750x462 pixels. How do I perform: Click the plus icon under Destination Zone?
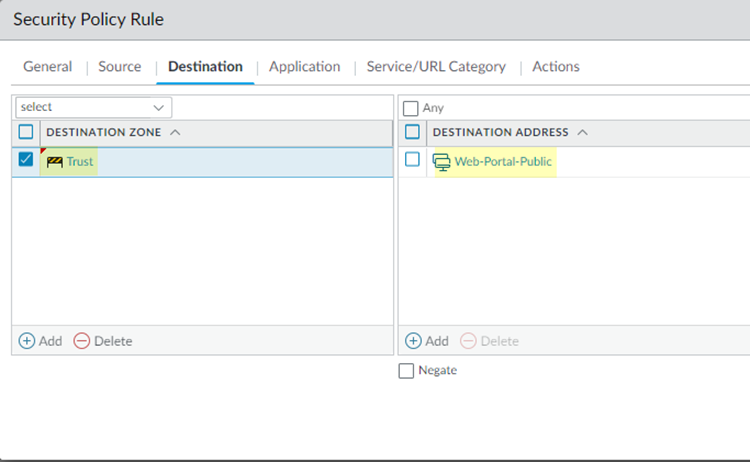[x=27, y=341]
